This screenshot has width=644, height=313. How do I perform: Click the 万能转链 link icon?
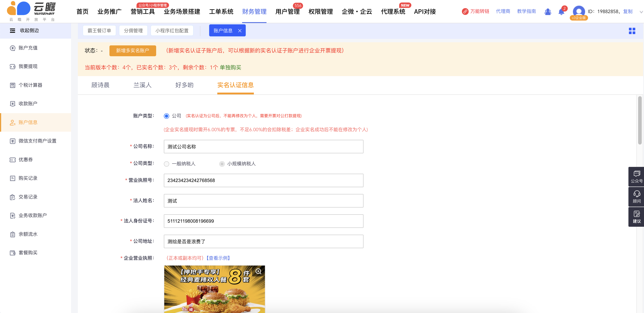click(465, 12)
